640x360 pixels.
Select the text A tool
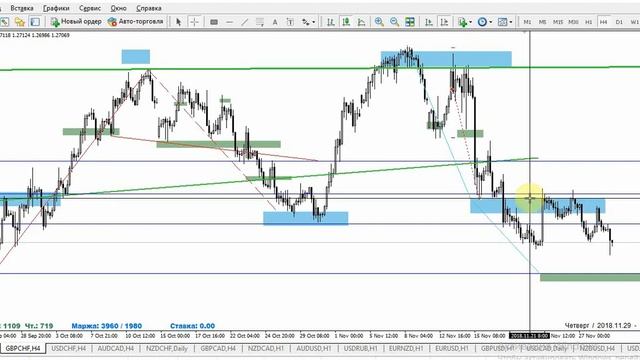pyautogui.click(x=275, y=22)
